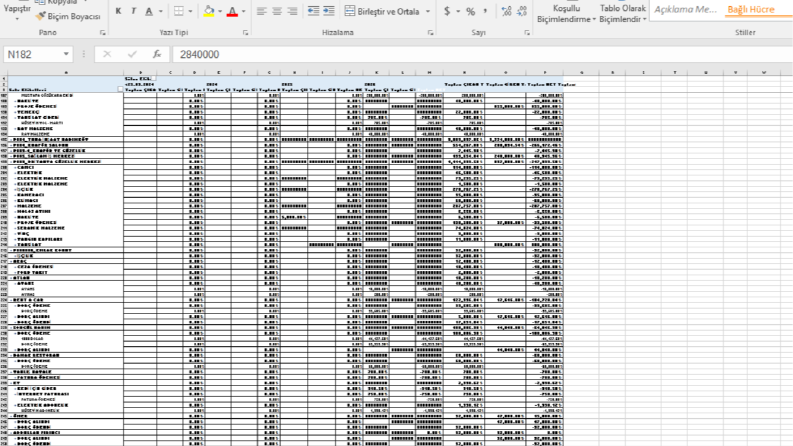Open Yapıştır paste options arrow
Screen dimensions: 793x446
tap(17, 19)
